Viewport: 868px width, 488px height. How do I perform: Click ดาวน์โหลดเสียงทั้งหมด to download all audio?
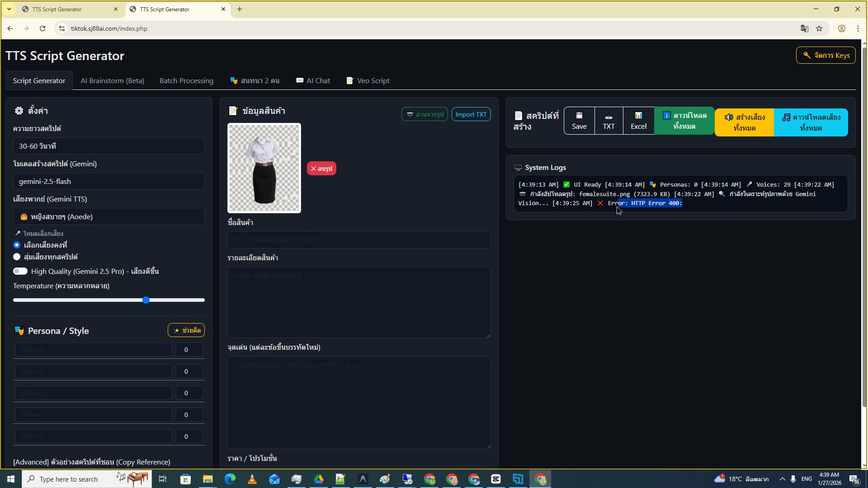pos(811,122)
